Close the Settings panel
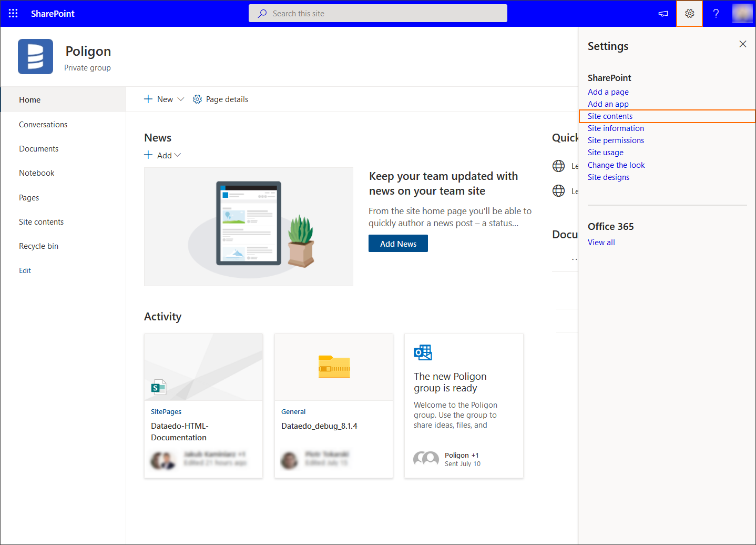756x545 pixels. point(742,44)
